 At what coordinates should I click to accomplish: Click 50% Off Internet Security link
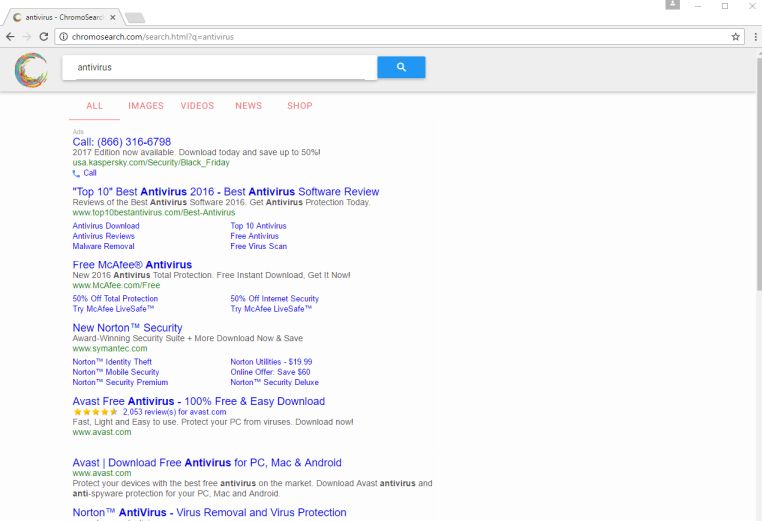point(275,298)
